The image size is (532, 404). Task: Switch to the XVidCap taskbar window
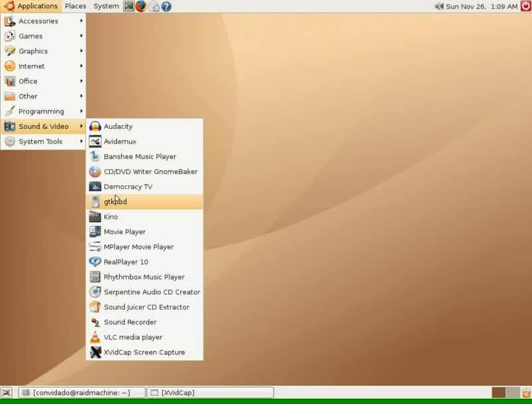210,393
